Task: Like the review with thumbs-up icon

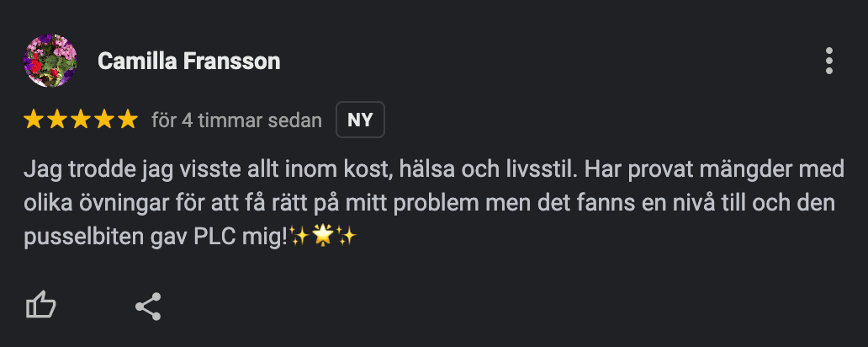Action: (41, 306)
